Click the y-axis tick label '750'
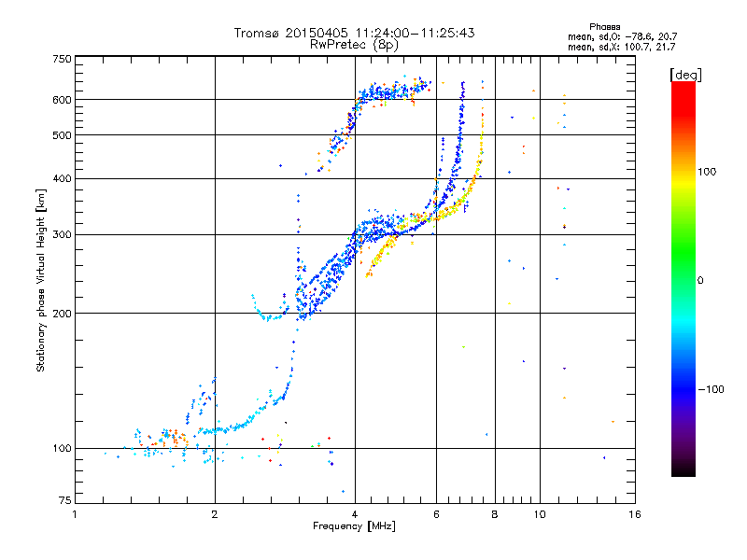The image size is (747, 560). pyautogui.click(x=63, y=59)
